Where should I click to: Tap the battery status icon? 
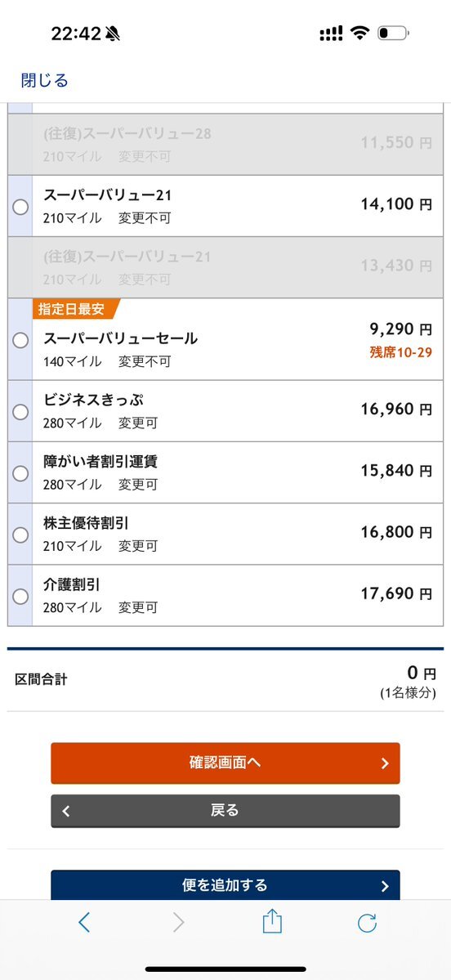click(x=393, y=33)
